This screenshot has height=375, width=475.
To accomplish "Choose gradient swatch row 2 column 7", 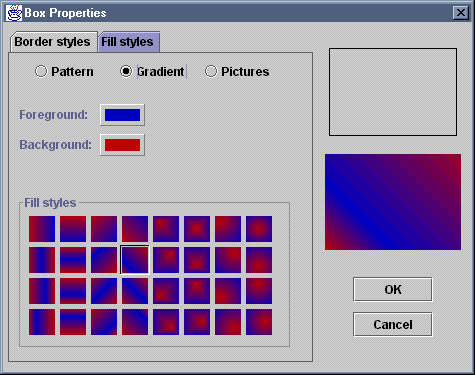I will coord(228,260).
